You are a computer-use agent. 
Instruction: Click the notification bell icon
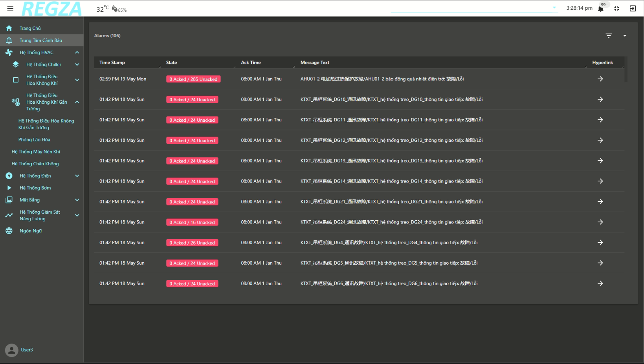click(600, 9)
